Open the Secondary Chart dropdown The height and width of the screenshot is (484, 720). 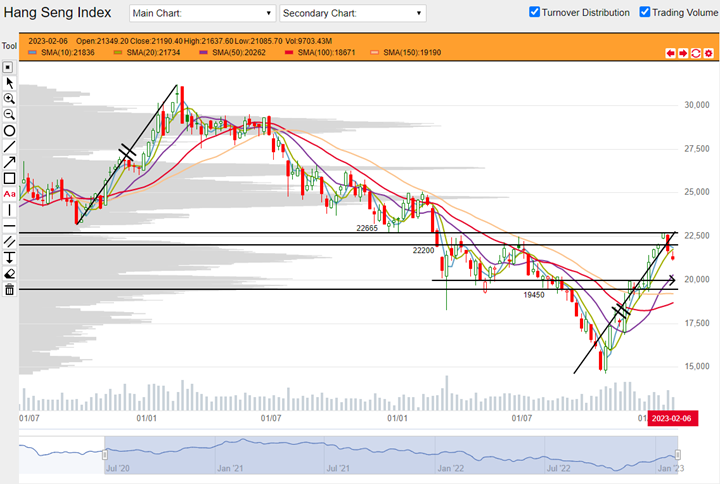coord(353,13)
